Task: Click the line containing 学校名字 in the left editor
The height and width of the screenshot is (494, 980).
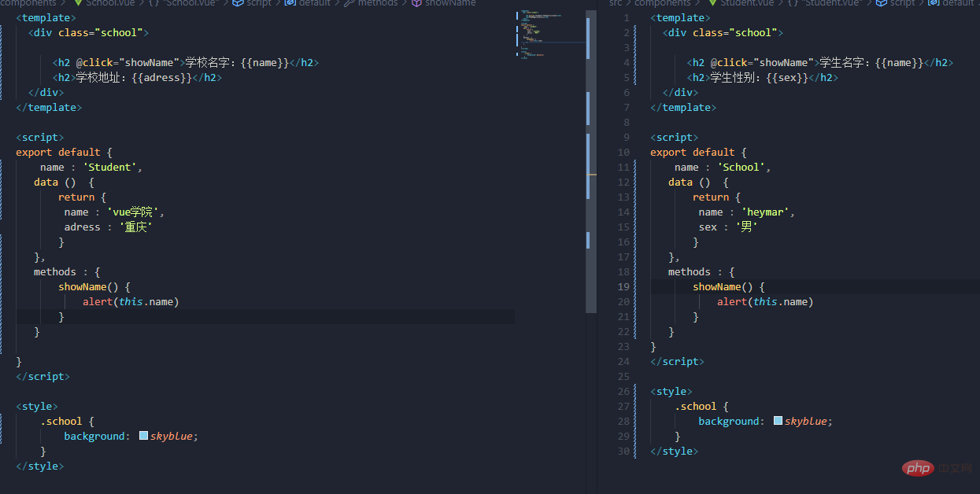Action: (186, 62)
